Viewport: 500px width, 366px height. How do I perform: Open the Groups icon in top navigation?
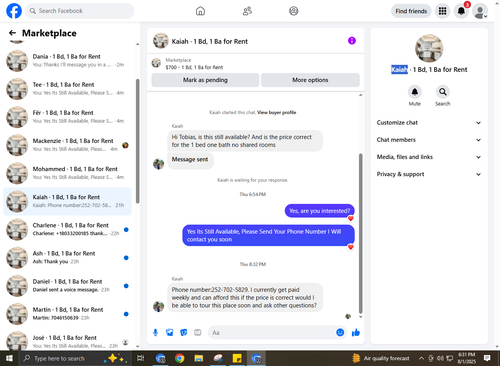click(x=294, y=11)
